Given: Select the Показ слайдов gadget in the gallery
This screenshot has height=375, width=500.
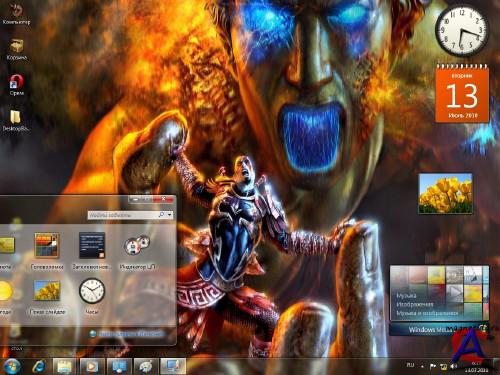Looking at the screenshot, I should coord(47,297).
